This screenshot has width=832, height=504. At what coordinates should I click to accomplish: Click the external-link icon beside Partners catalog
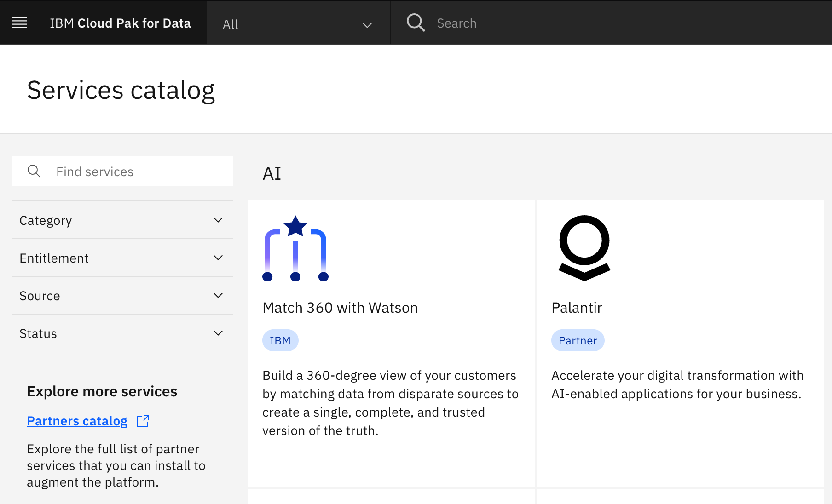143,421
